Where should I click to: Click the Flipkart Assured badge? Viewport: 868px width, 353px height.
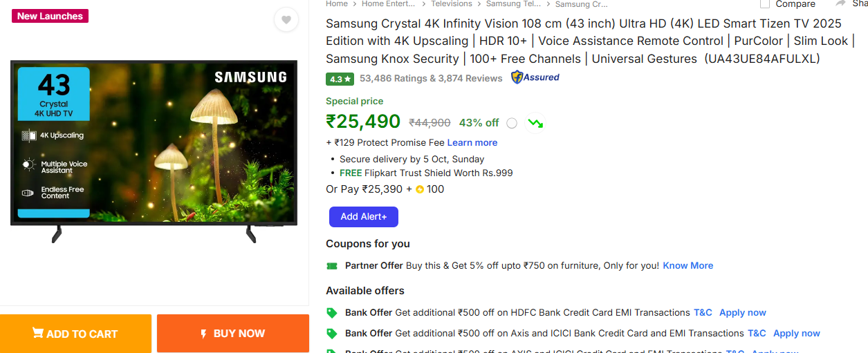click(x=535, y=77)
